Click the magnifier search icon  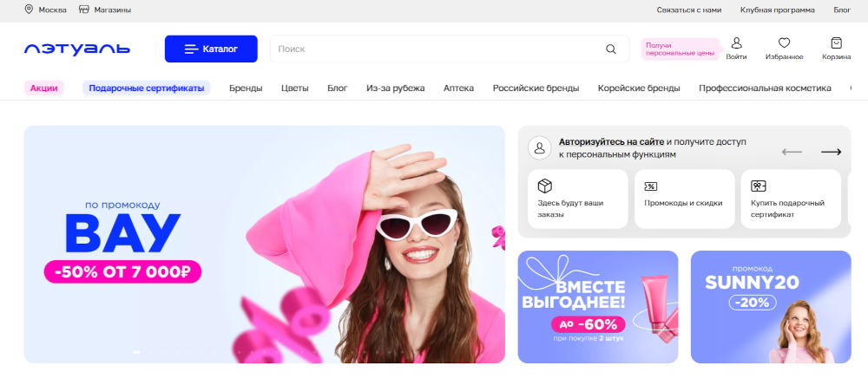[x=610, y=49]
